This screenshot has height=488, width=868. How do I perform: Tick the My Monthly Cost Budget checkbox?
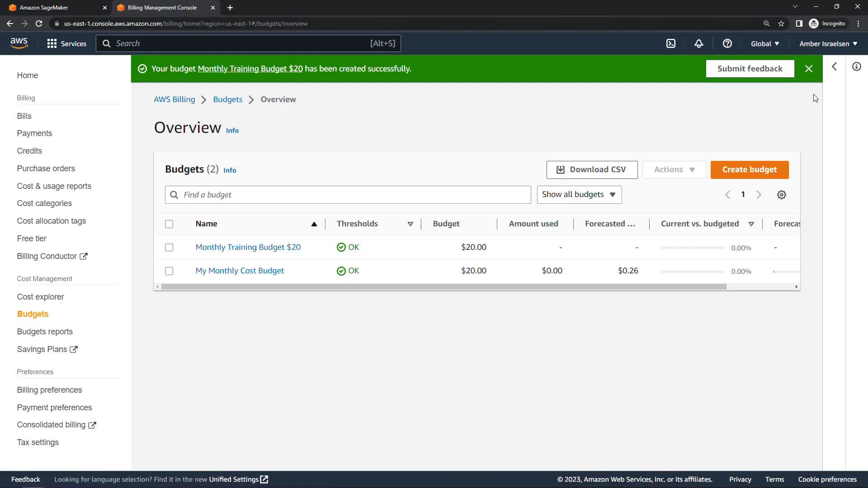tap(169, 271)
